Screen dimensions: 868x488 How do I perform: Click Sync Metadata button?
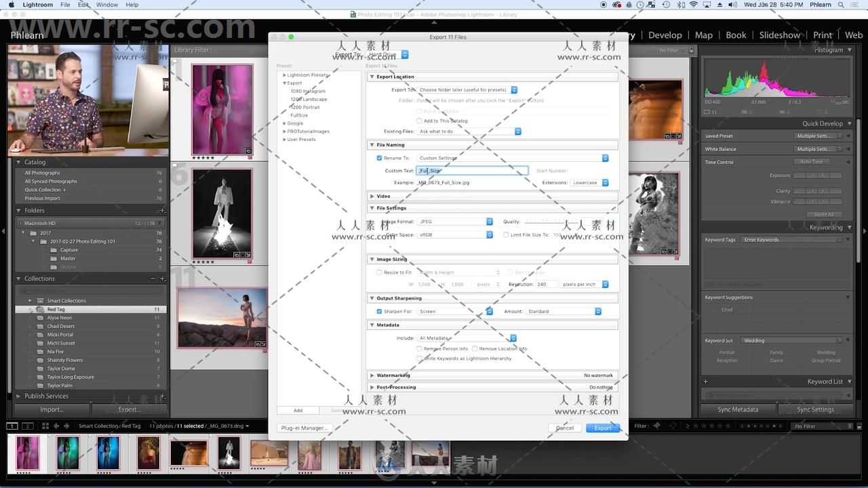pyautogui.click(x=738, y=409)
